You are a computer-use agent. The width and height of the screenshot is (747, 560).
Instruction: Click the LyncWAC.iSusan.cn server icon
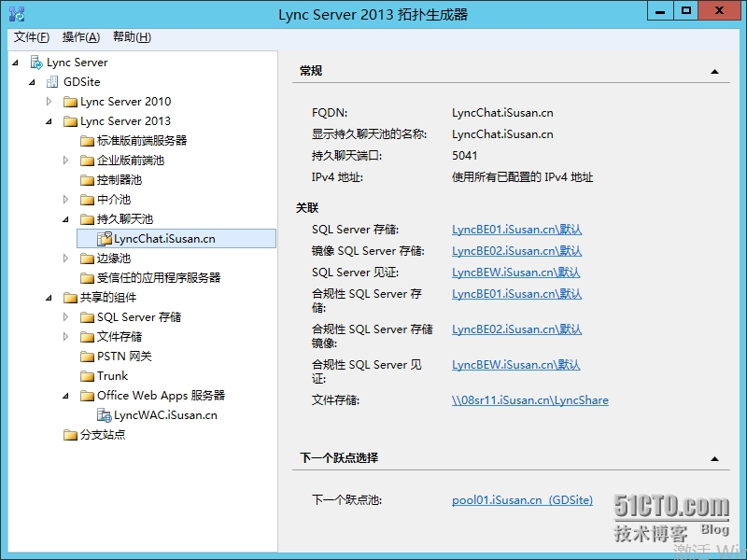[x=104, y=415]
